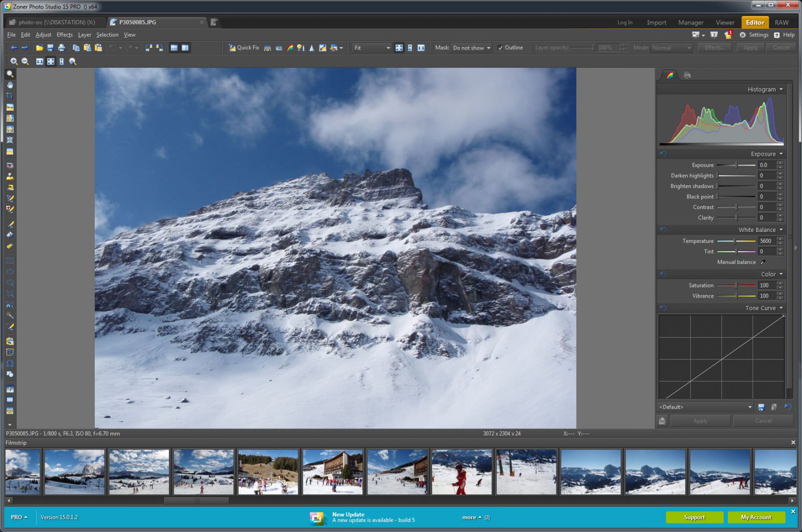Click the Saturation slider in the Color panel
The height and width of the screenshot is (532, 802).
pyautogui.click(x=736, y=285)
